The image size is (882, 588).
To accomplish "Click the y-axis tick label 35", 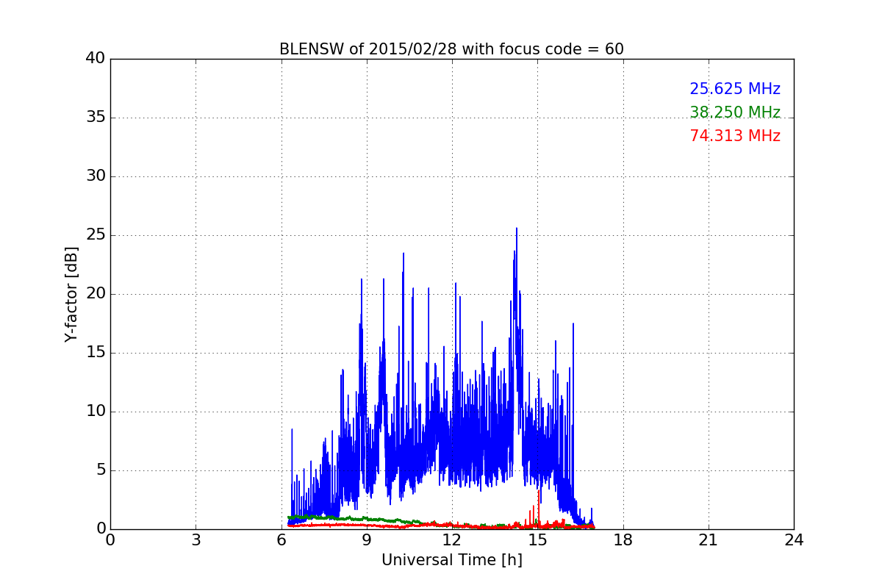I will point(96,118).
